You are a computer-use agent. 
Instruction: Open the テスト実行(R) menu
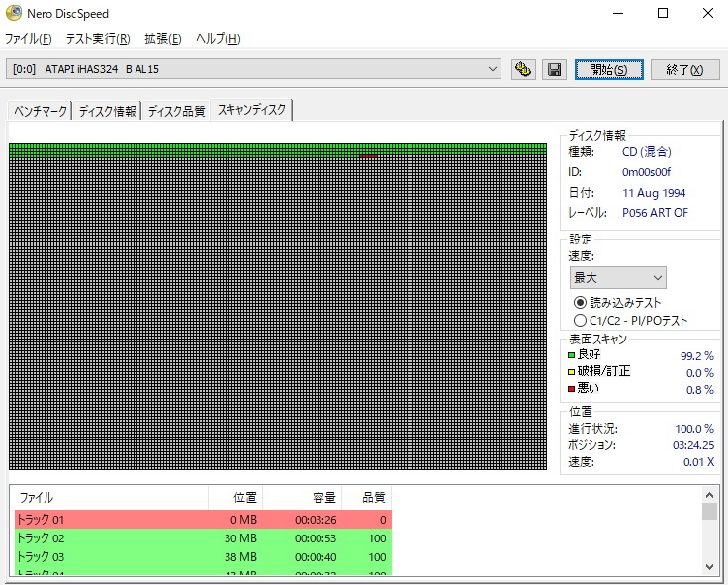[x=98, y=38]
